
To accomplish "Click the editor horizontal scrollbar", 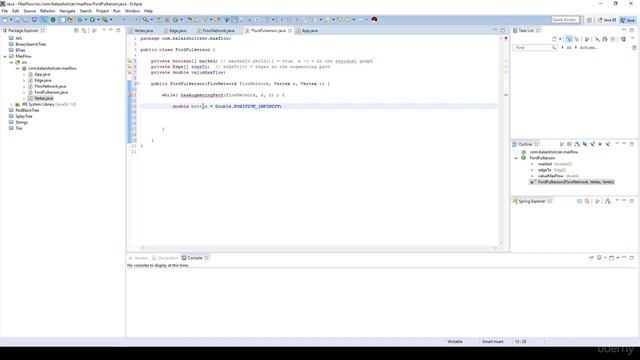I will (318, 248).
